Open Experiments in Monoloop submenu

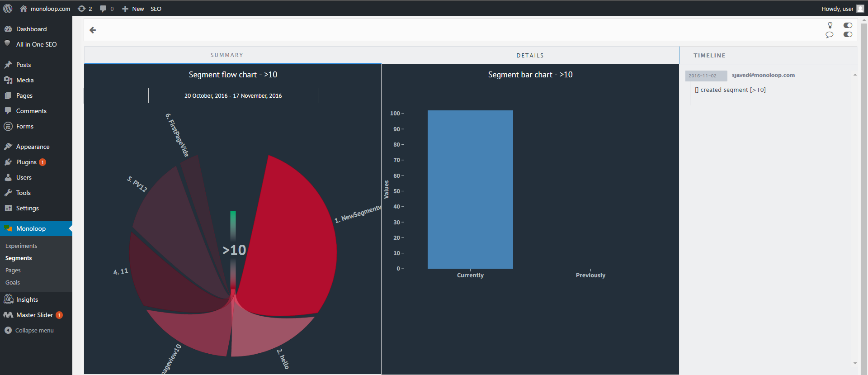click(21, 246)
